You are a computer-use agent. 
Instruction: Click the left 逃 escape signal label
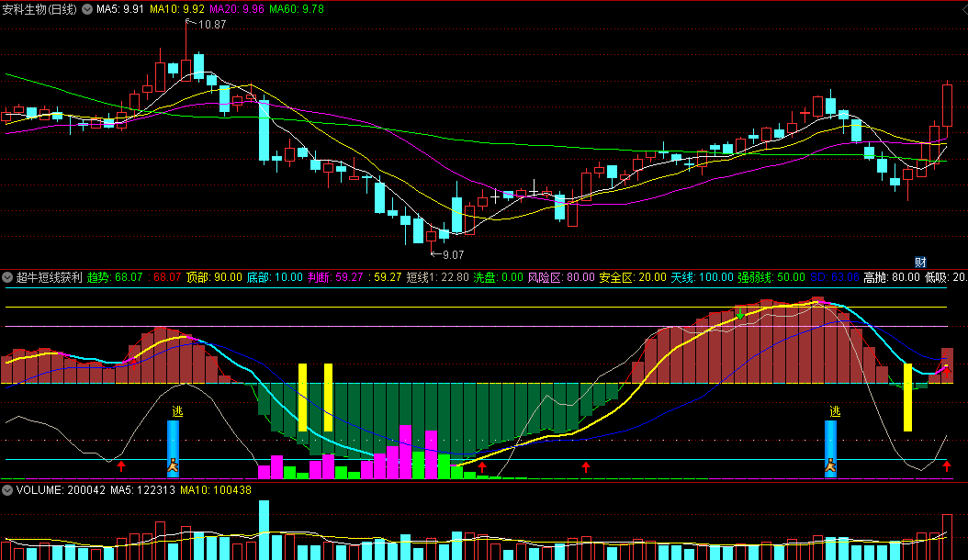177,411
